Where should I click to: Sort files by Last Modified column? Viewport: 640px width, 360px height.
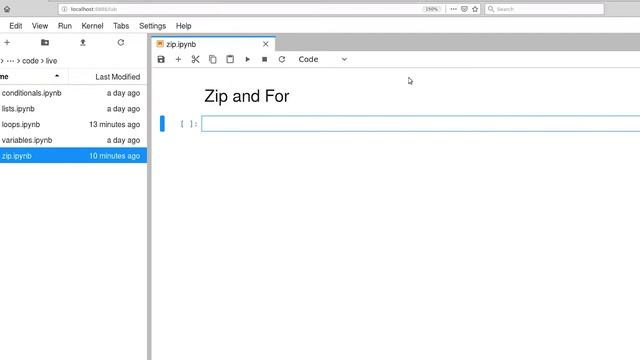(x=118, y=77)
